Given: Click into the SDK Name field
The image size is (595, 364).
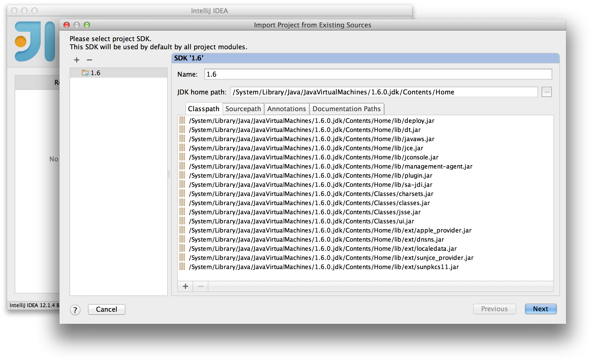Looking at the screenshot, I should click(x=378, y=74).
